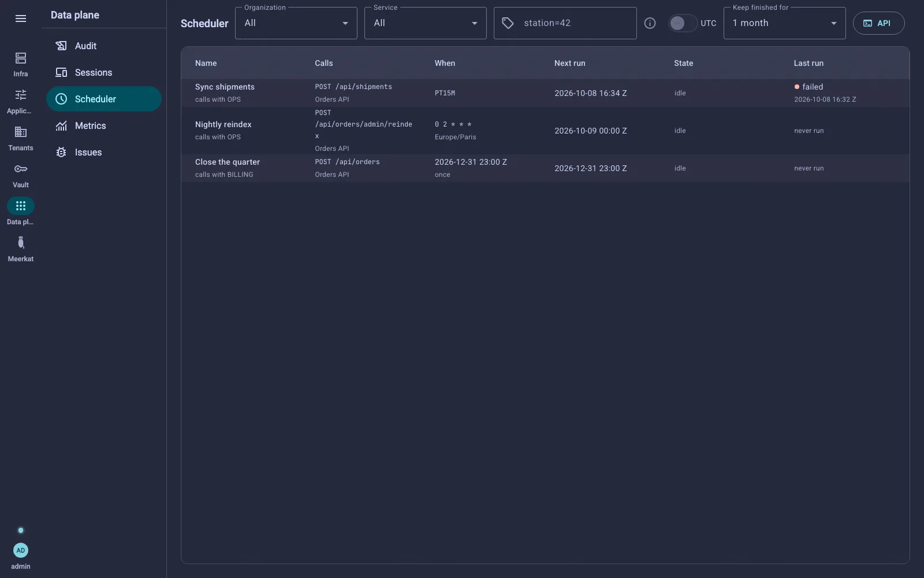Click the API button
This screenshot has width=924, height=578.
878,23
